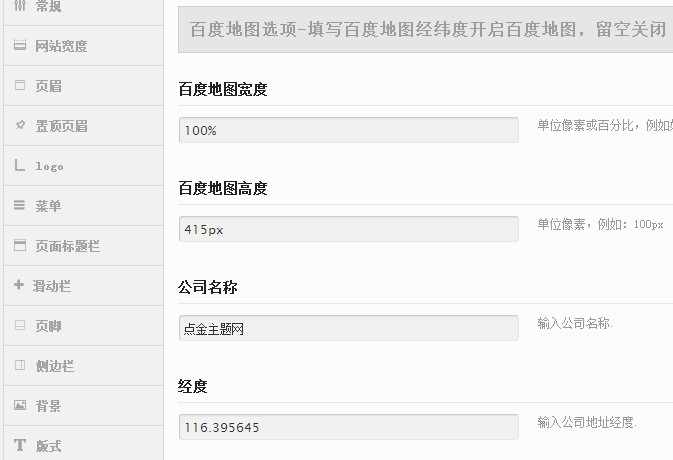Click the 侧边栏 sidebar icon
673x460 pixels.
click(x=20, y=365)
